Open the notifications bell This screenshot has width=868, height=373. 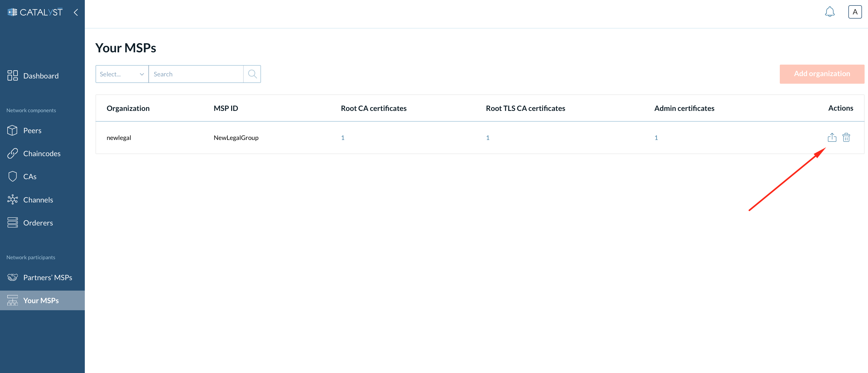(830, 12)
